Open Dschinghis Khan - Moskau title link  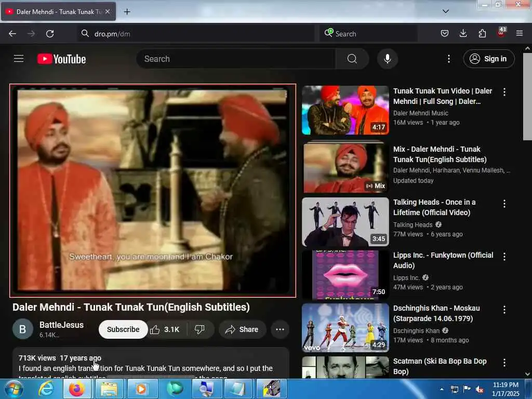[436, 313]
